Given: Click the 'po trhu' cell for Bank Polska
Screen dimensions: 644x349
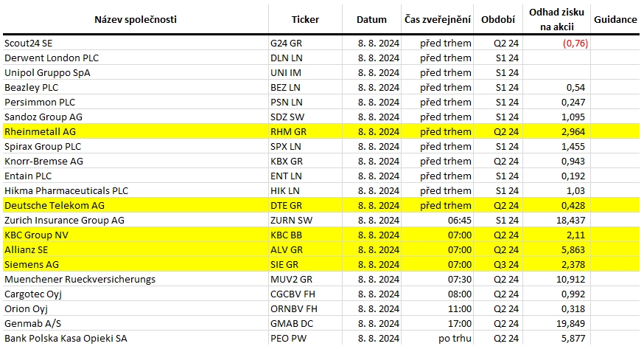Looking at the screenshot, I should coord(438,339).
